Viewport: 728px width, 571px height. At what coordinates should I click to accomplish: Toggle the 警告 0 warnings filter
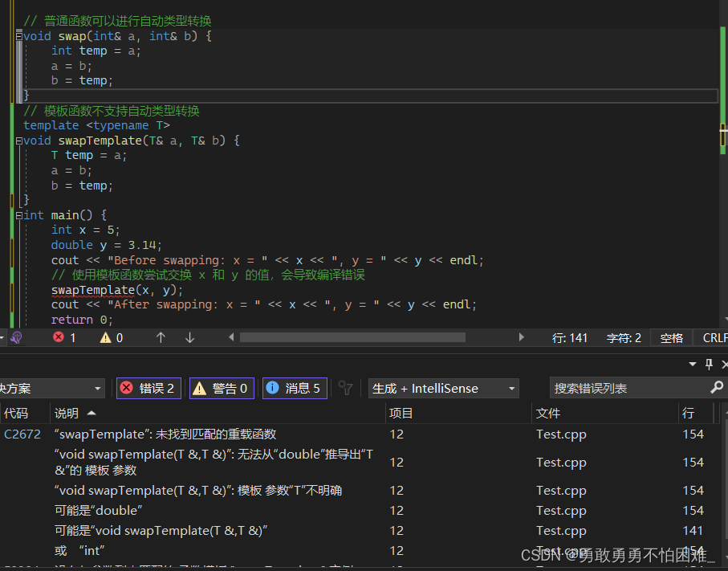click(221, 388)
